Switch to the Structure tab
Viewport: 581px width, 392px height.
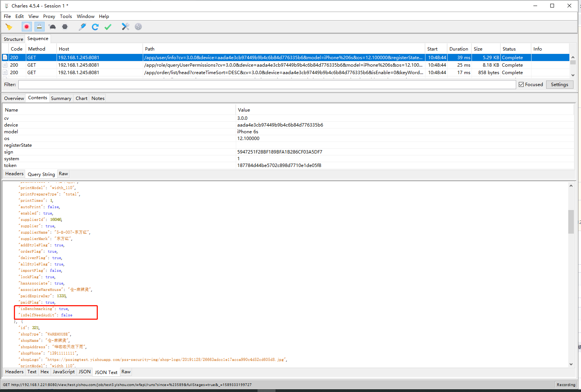[x=13, y=39]
